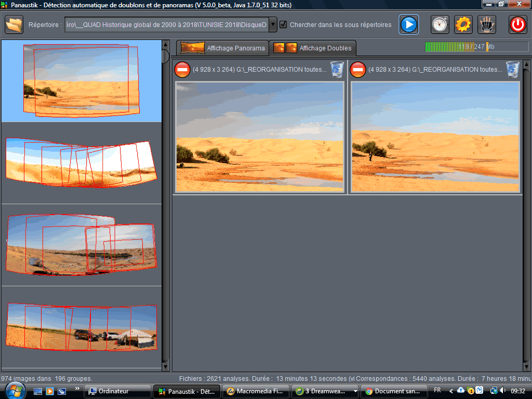Open Ordinateur from the taskbar

coord(117,391)
